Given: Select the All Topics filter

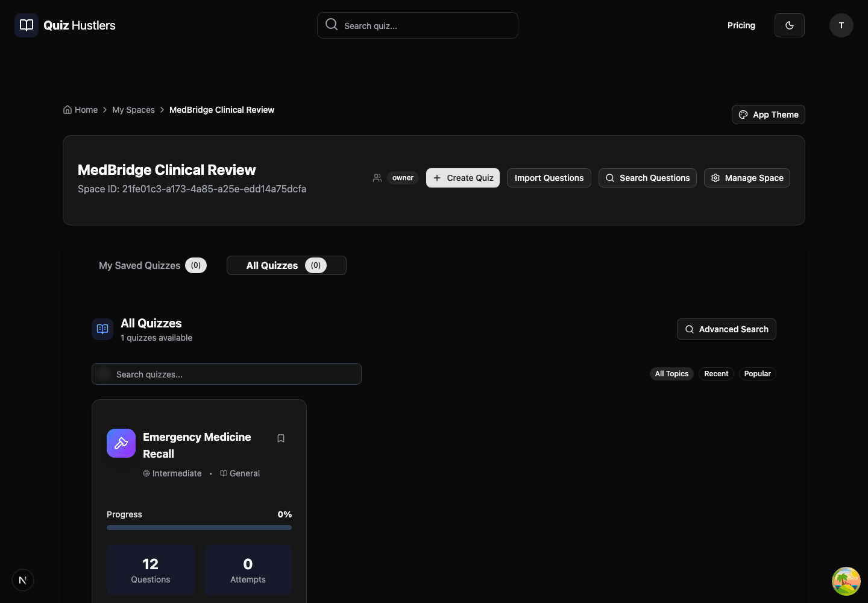Looking at the screenshot, I should pos(671,374).
